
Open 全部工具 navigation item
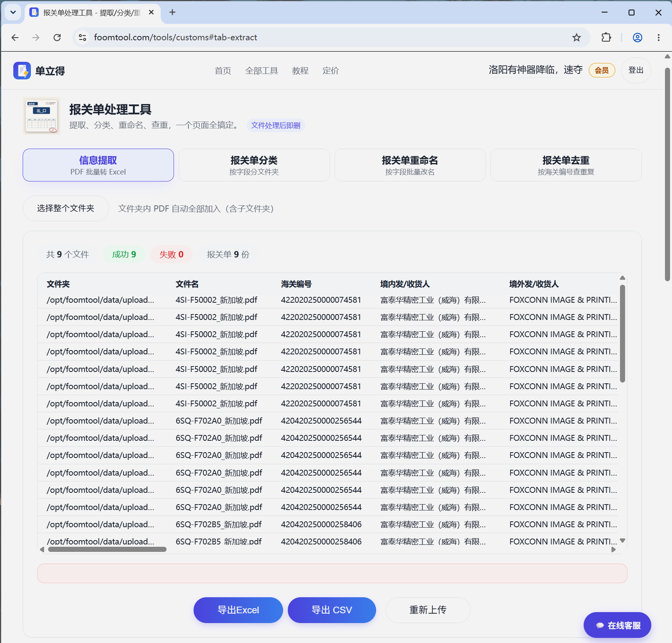click(x=262, y=71)
